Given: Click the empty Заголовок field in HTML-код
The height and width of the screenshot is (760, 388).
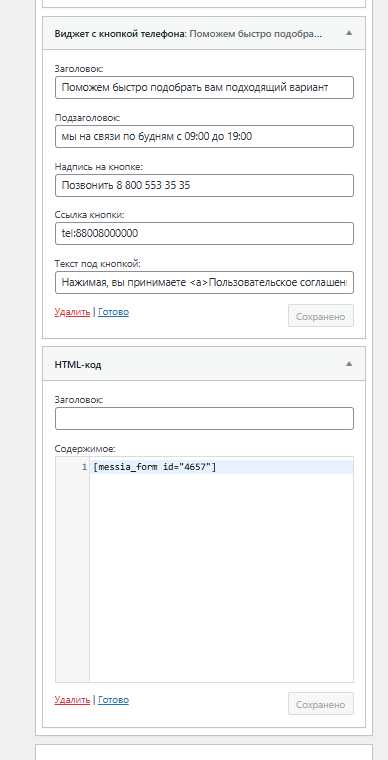Looking at the screenshot, I should click(204, 418).
